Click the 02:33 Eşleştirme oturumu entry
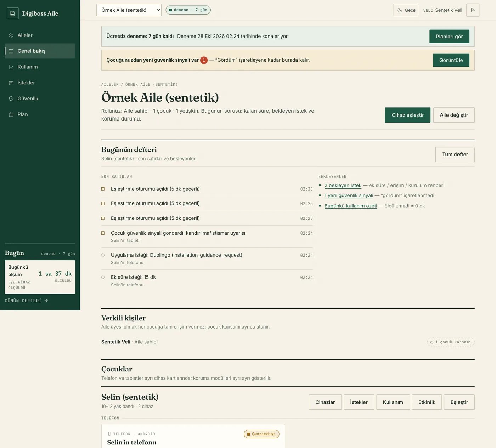Image resolution: width=496 pixels, height=448 pixels. click(x=207, y=189)
